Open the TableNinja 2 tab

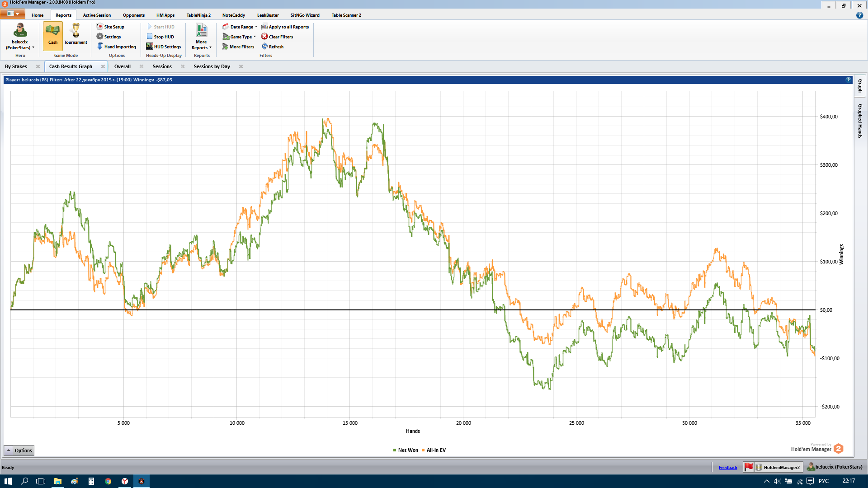click(x=198, y=15)
